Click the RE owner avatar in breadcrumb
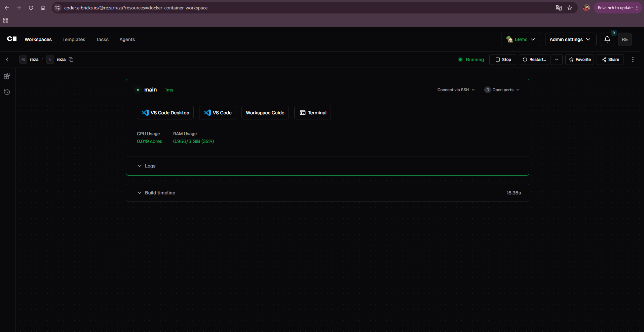The image size is (644, 332). coord(23,60)
